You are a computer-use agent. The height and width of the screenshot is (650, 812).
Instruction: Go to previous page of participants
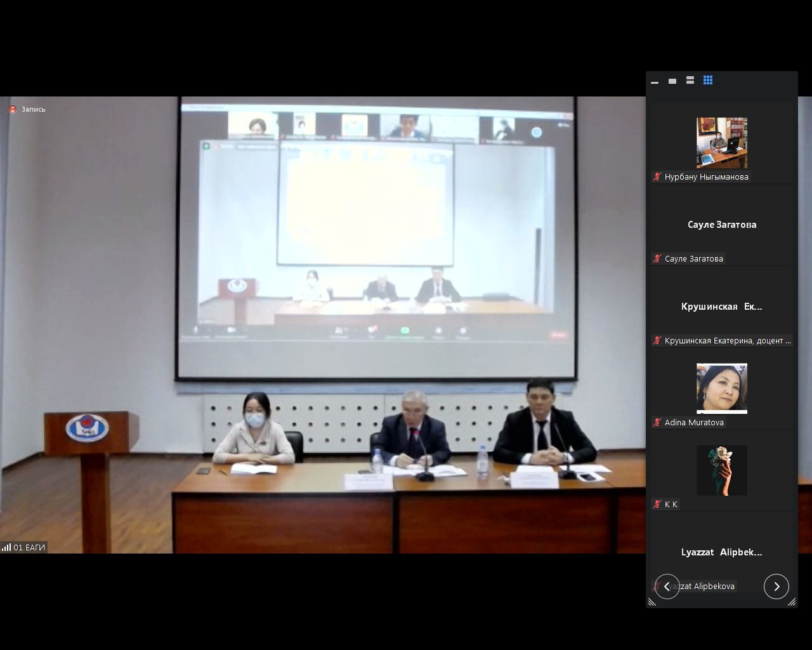(x=667, y=587)
